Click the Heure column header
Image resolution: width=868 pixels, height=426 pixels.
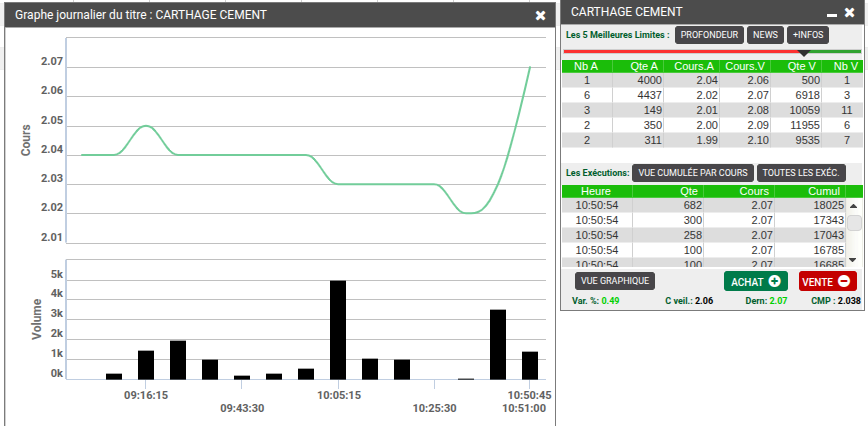coord(597,191)
